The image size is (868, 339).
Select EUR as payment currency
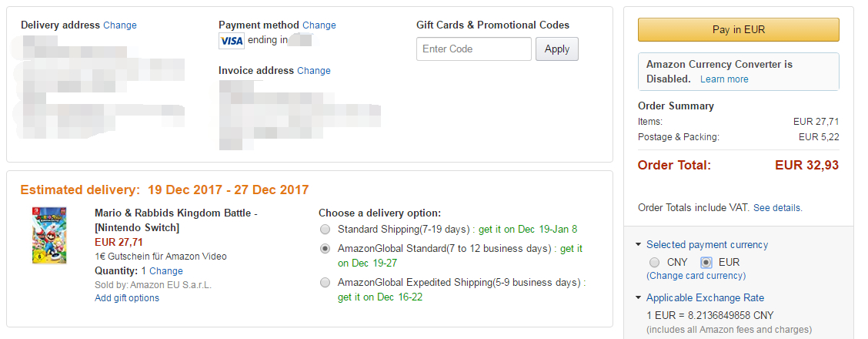[707, 262]
